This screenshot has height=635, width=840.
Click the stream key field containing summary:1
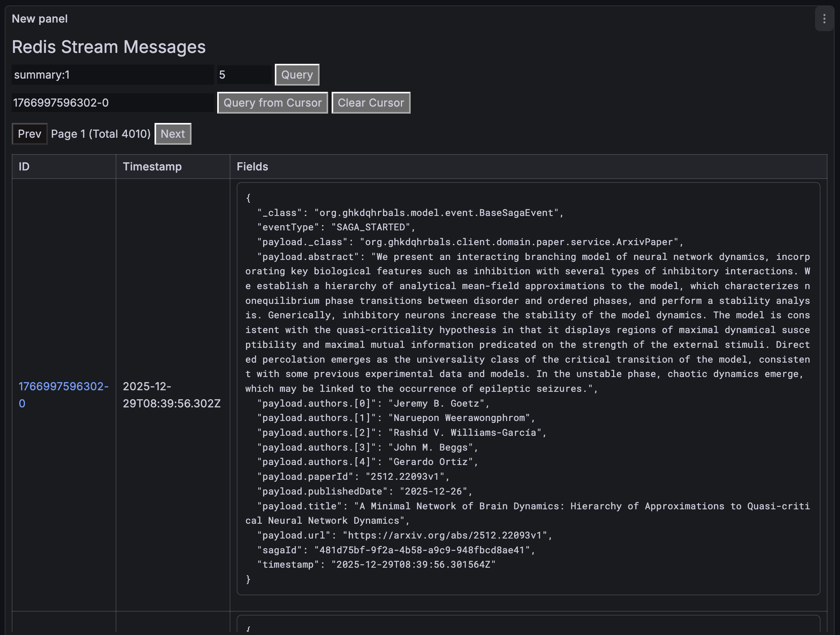pyautogui.click(x=112, y=75)
